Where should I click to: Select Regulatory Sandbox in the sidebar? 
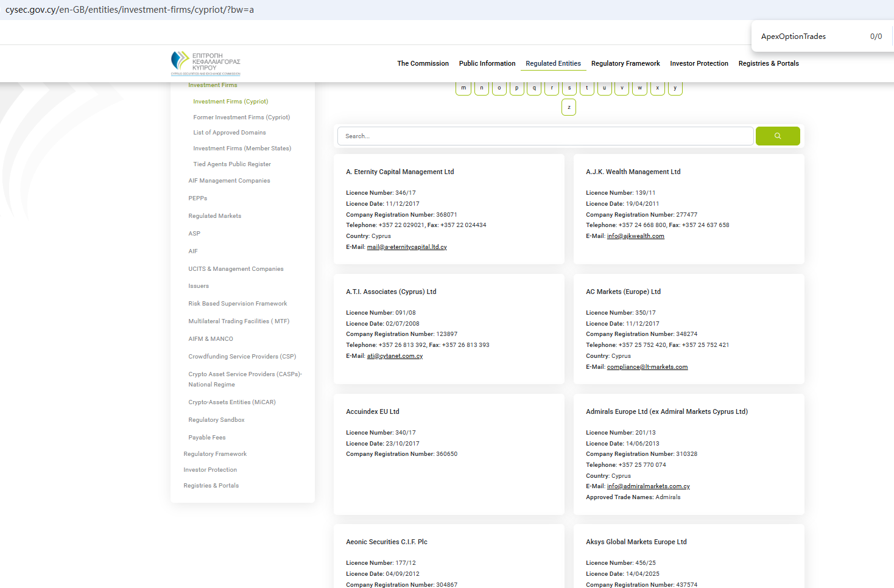(x=216, y=420)
